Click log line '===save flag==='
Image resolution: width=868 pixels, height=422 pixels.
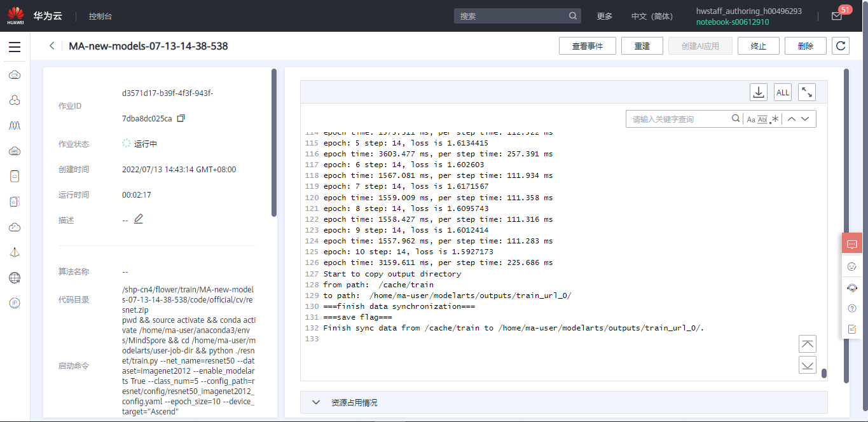click(357, 317)
